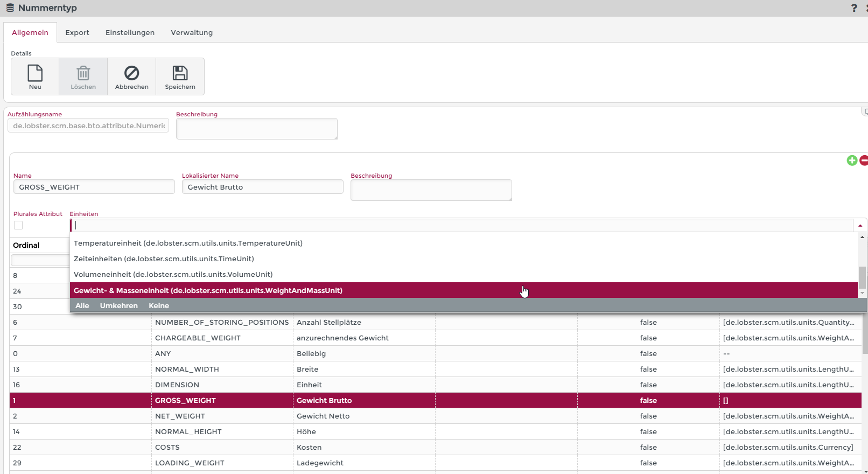This screenshot has width=868, height=474.
Task: Select Temperatureinheit option in dropdown
Action: 464,243
